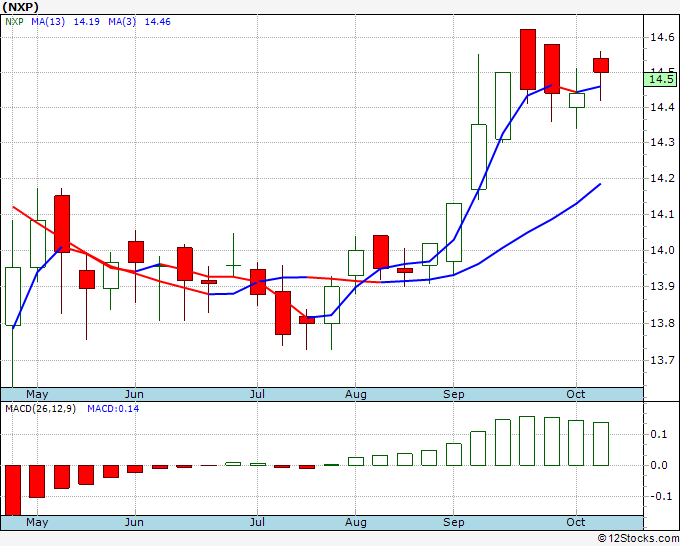Click the 0.0 MACD axis label
680x546 pixels.
tap(659, 465)
